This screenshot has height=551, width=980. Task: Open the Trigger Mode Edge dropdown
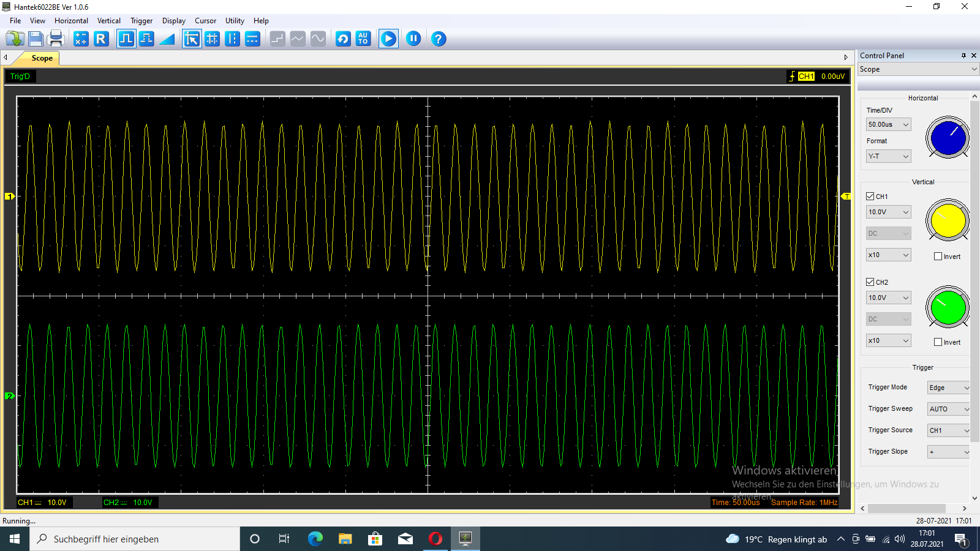[949, 388]
